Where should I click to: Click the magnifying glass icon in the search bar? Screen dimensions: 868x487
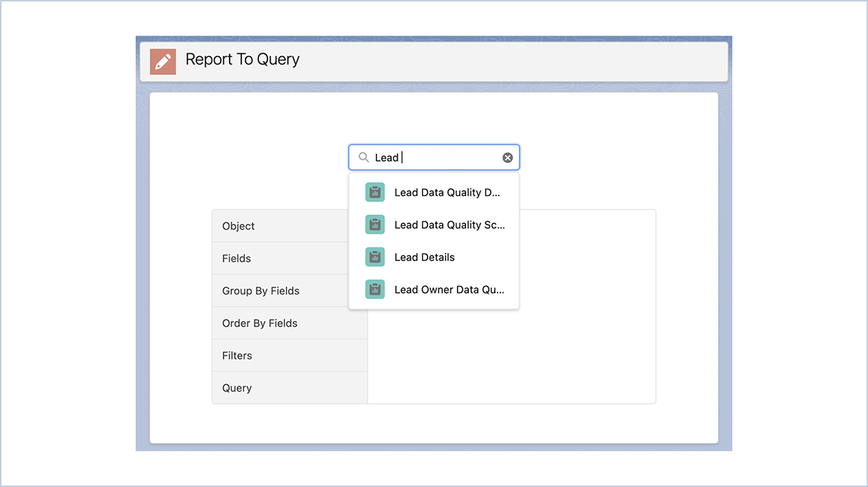(x=363, y=157)
